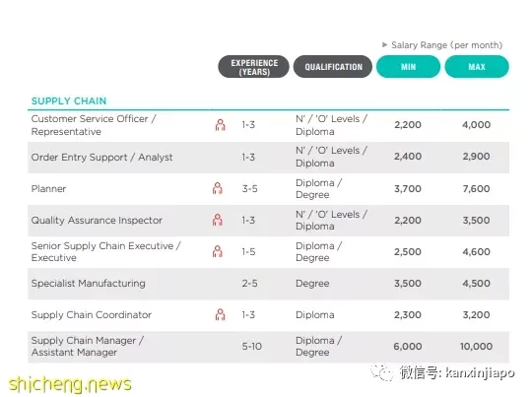
Task: Select the Specialist Manufacturing job title
Action: (89, 283)
